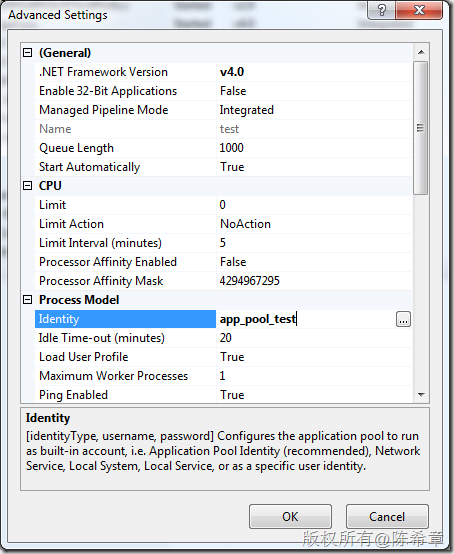Click the Queue Length 1000 value field
Screen dimensions: 454x554
(314, 148)
